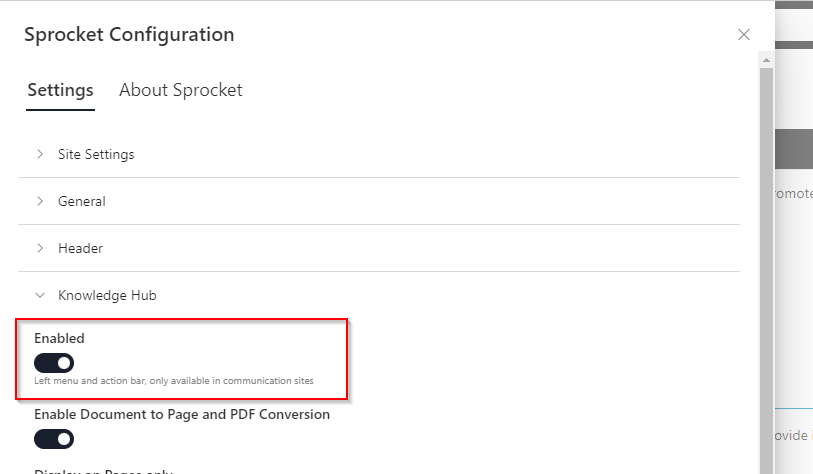Click the Enable Document to Page label
813x474 pixels.
point(182,414)
